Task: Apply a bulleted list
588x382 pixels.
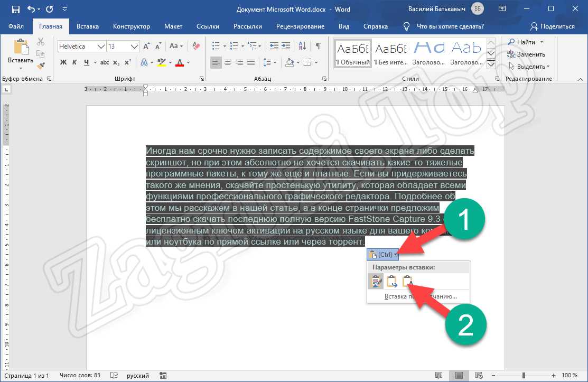Action: tap(216, 46)
